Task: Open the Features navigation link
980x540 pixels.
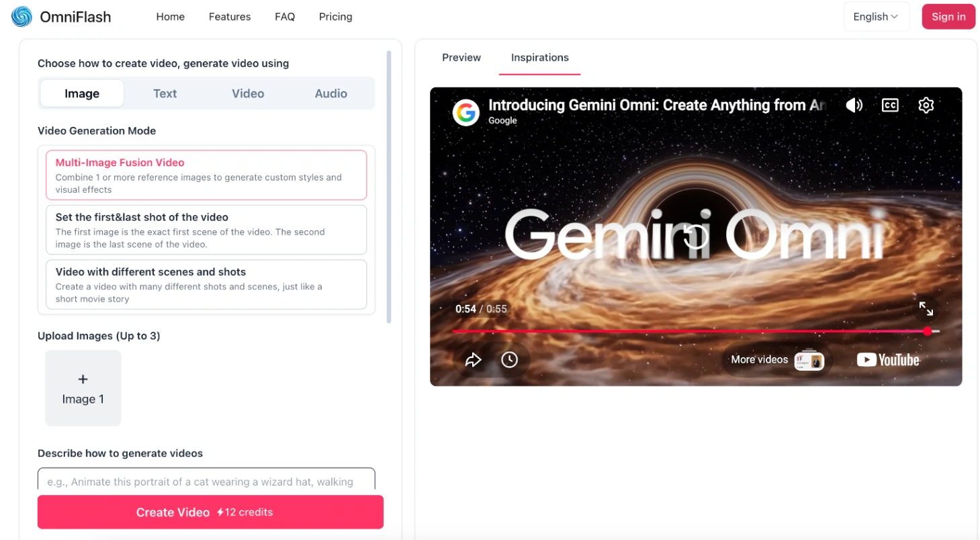Action: point(230,17)
